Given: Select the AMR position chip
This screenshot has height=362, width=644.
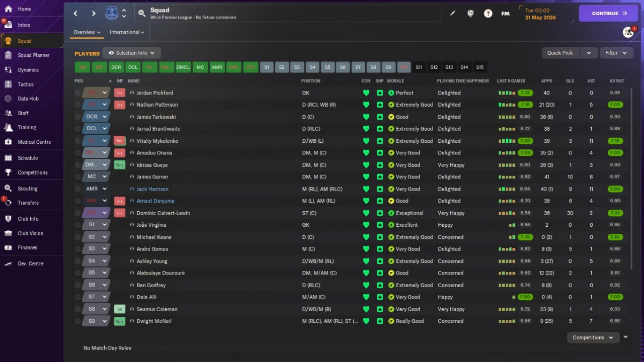Looking at the screenshot, I should point(217,67).
